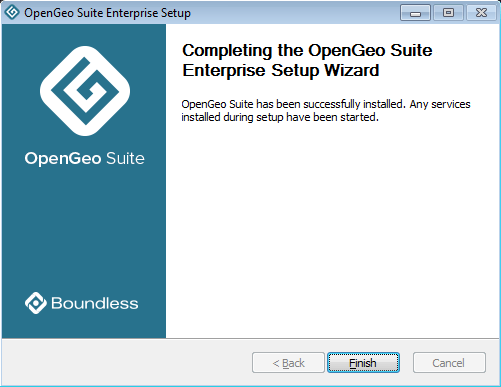The image size is (501, 387).
Task: Click the 'OpenGeo Suite Enterprise Setup' title text
Action: [107, 13]
